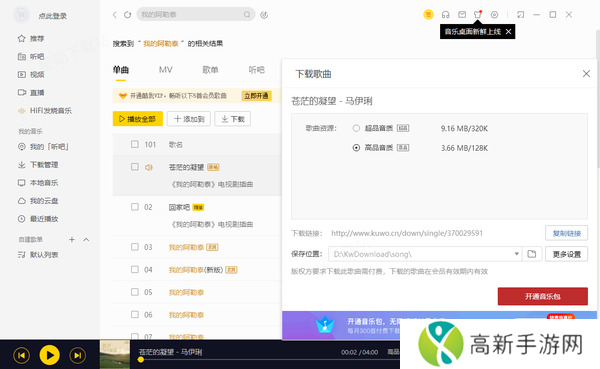Viewport: 600px width, 369px height.
Task: Check the box for 苍茫的凝望
Action: pos(135,167)
